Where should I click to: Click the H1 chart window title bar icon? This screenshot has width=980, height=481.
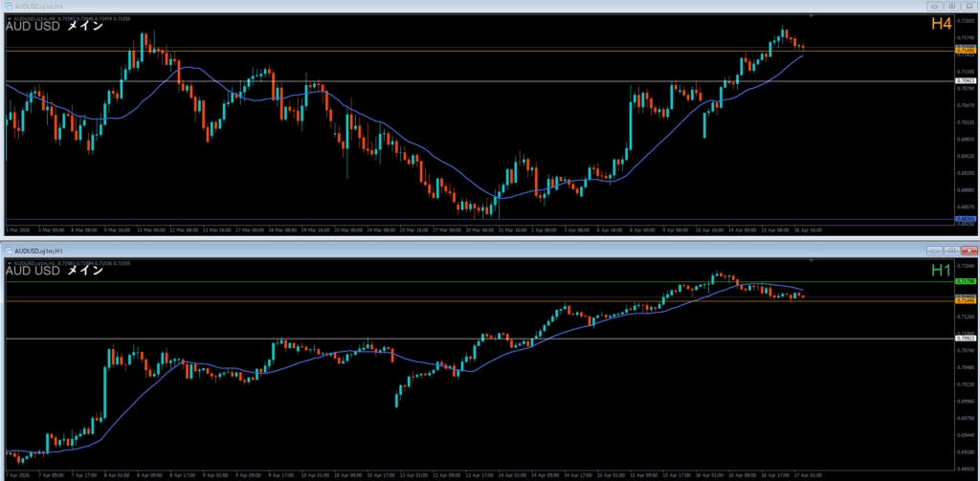(7, 249)
